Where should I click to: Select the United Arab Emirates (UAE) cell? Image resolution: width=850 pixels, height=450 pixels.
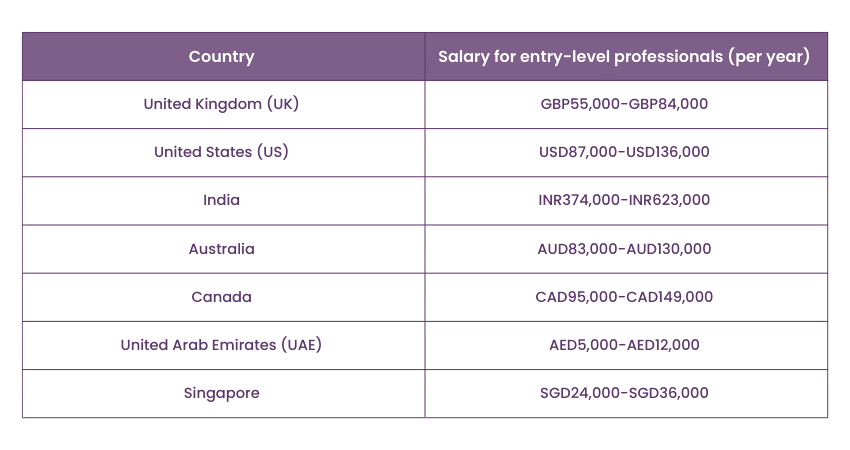click(221, 345)
